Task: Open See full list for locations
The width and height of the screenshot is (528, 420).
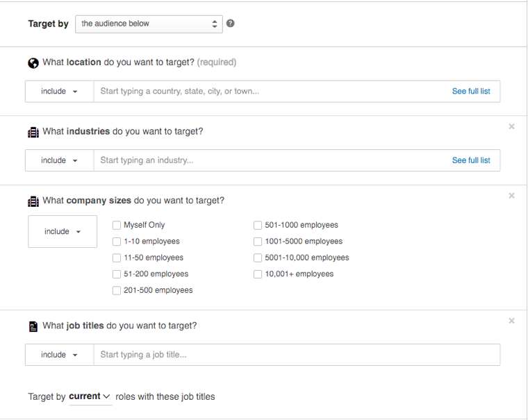Action: pyautogui.click(x=471, y=92)
